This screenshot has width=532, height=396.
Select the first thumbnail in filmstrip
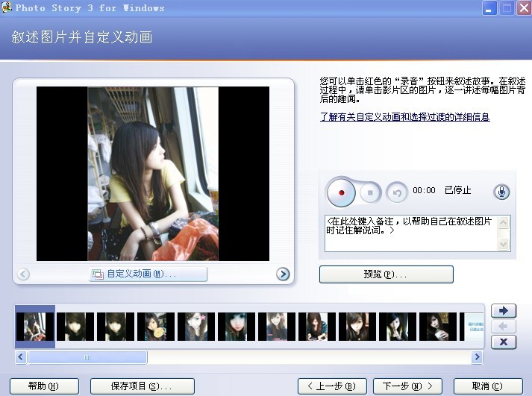[34, 327]
